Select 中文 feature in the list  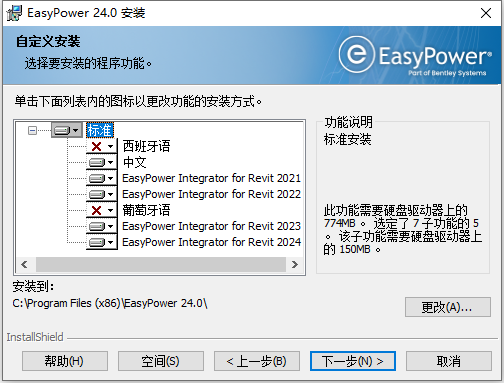pos(134,162)
